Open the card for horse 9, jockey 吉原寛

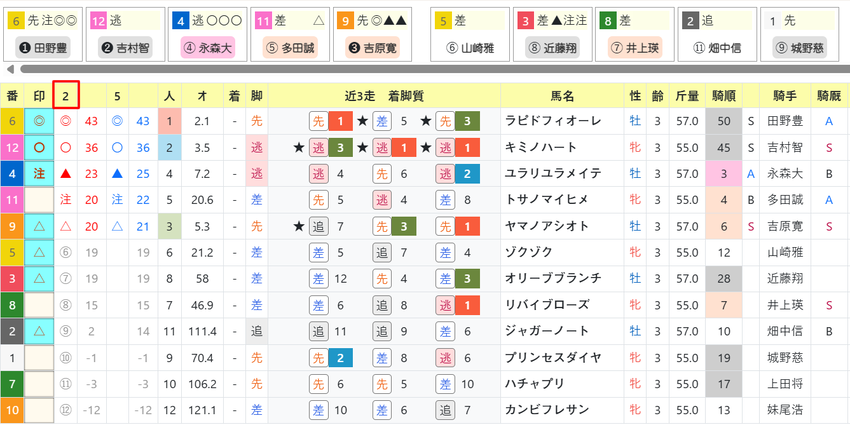pos(372,34)
